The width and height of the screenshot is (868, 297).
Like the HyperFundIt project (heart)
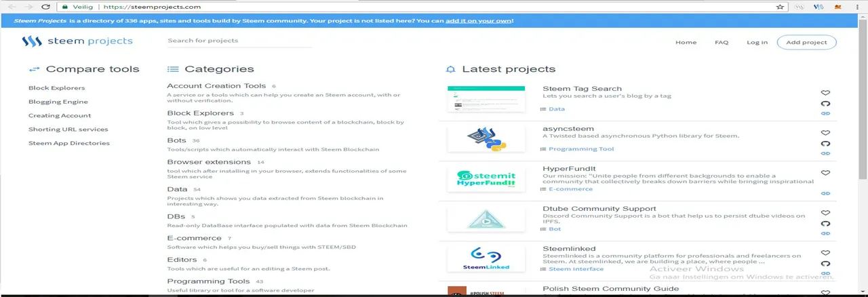pos(825,173)
